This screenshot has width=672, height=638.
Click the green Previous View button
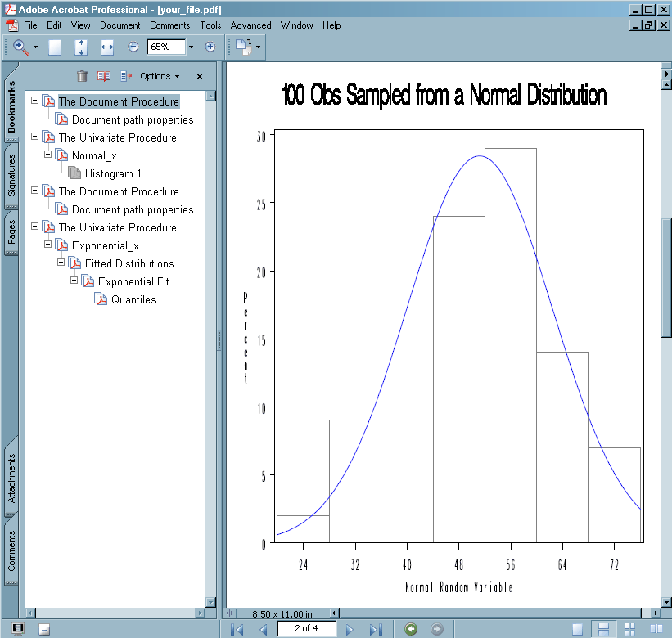click(x=411, y=628)
